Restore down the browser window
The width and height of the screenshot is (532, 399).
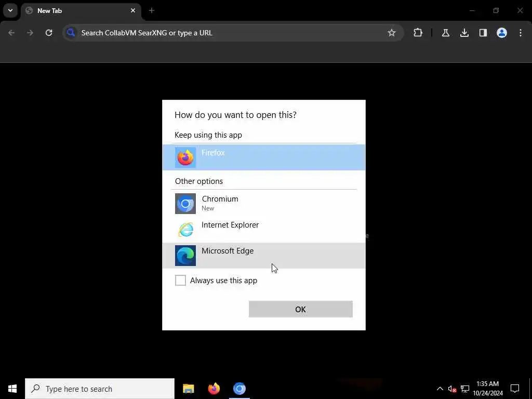pyautogui.click(x=496, y=10)
